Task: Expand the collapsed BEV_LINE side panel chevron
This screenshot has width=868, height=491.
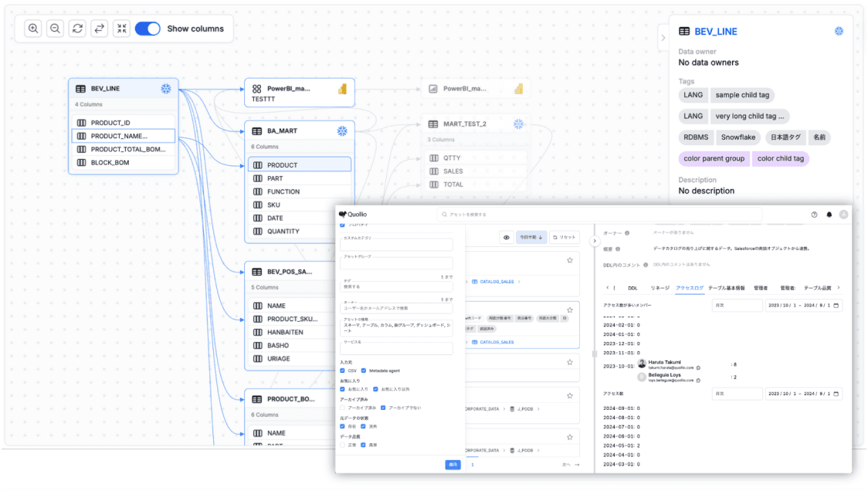Action: coord(663,36)
